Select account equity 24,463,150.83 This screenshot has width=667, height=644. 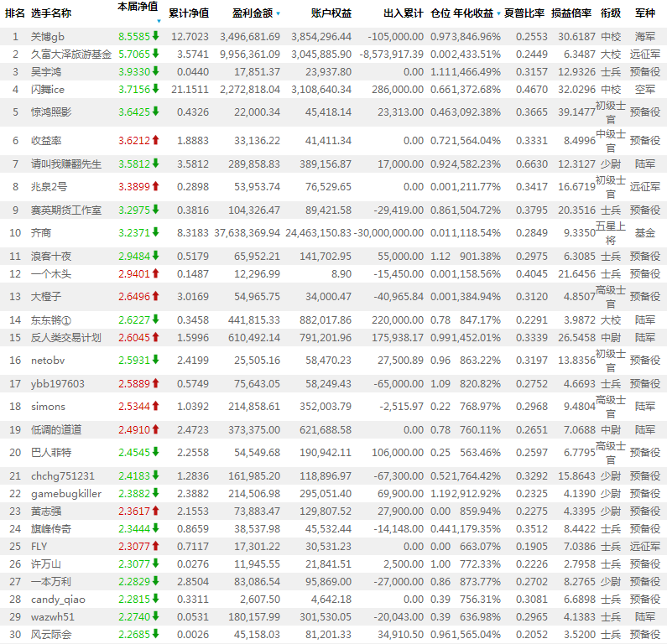coord(319,233)
